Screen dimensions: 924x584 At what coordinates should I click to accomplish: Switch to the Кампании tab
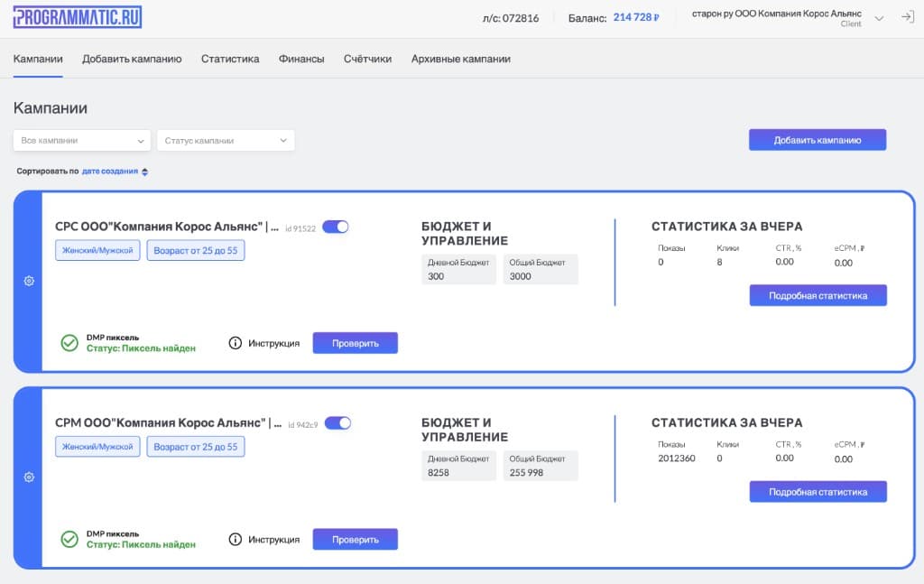point(38,59)
